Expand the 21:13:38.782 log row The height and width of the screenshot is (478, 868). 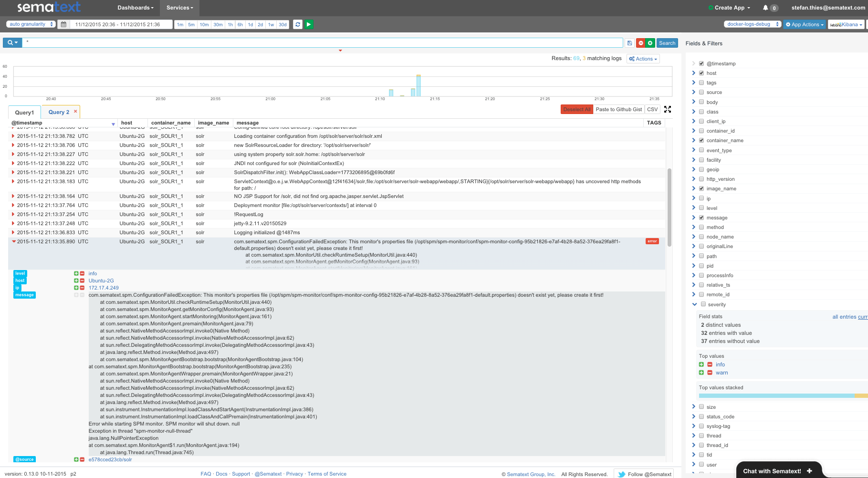click(x=13, y=136)
